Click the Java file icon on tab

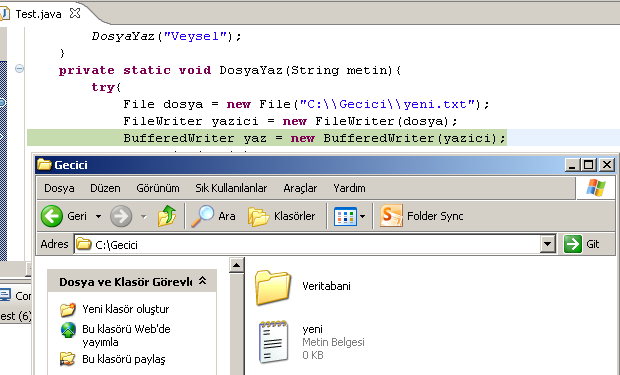[5, 13]
